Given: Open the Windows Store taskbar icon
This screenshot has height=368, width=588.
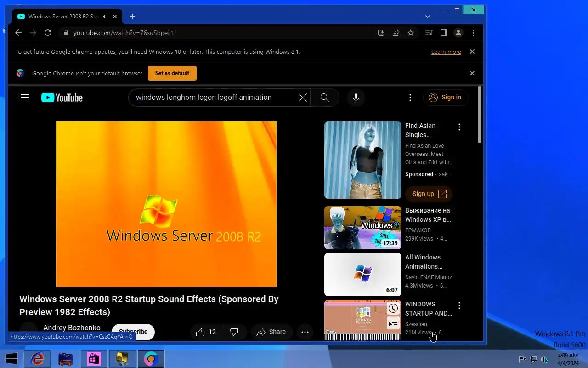Looking at the screenshot, I should pos(94,359).
